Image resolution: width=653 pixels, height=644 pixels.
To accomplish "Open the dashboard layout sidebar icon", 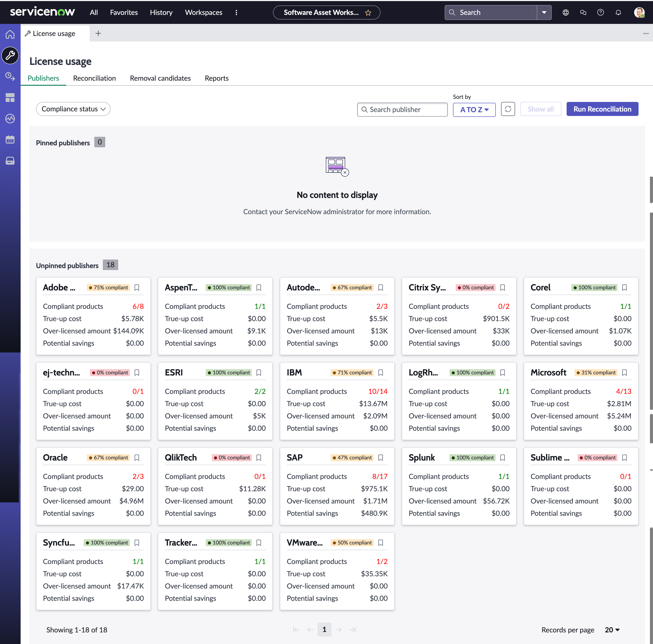I will click(10, 98).
